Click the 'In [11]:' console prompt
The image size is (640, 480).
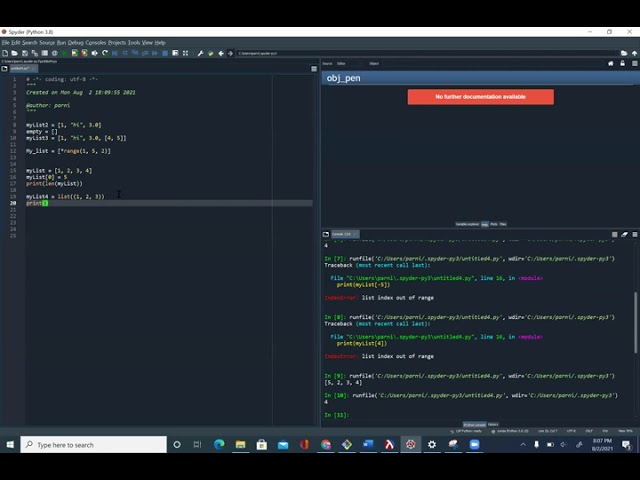pos(337,415)
